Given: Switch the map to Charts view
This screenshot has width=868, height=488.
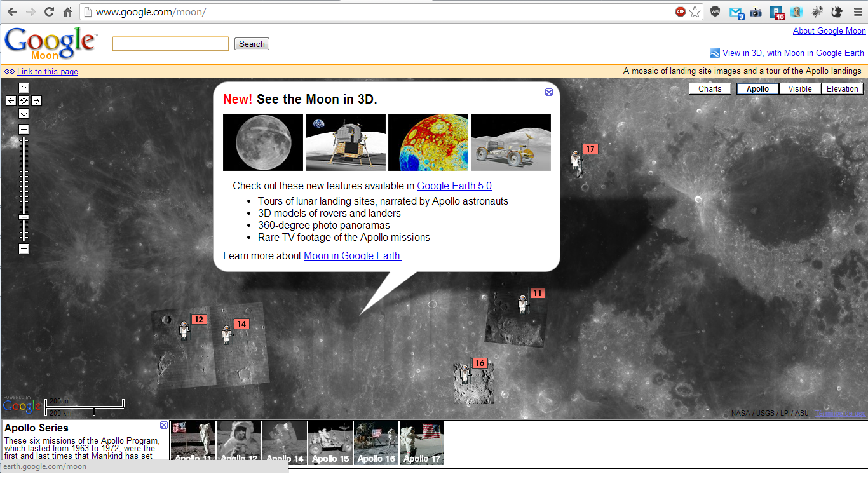Looking at the screenshot, I should coord(710,89).
